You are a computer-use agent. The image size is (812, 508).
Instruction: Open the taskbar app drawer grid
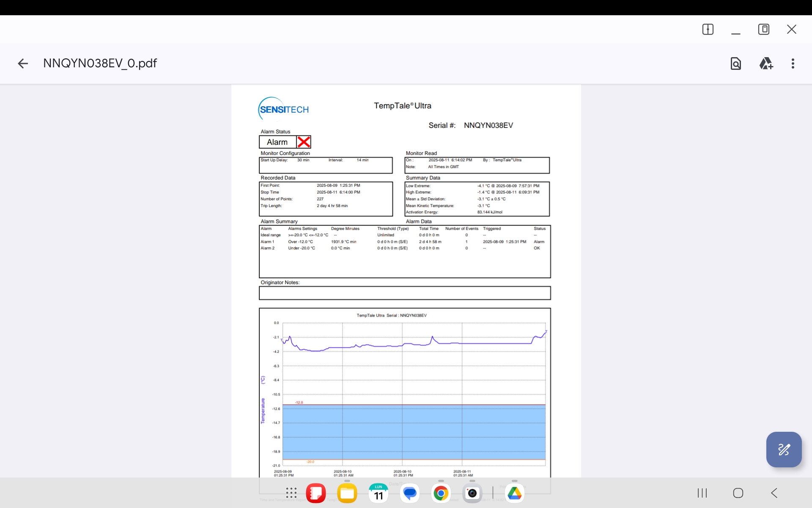(291, 493)
